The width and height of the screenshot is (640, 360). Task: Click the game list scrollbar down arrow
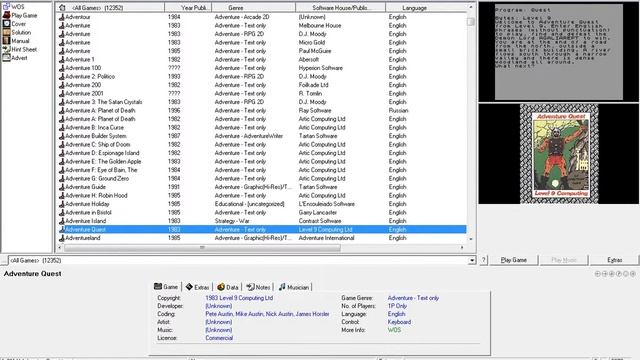(471, 239)
